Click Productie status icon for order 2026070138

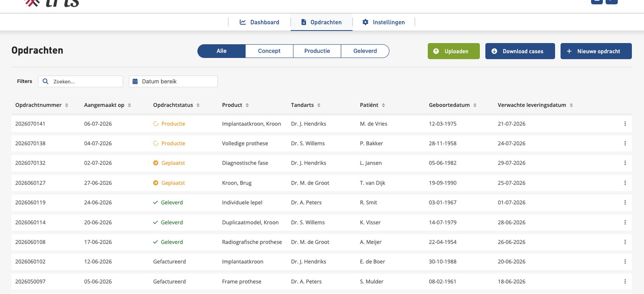(156, 143)
